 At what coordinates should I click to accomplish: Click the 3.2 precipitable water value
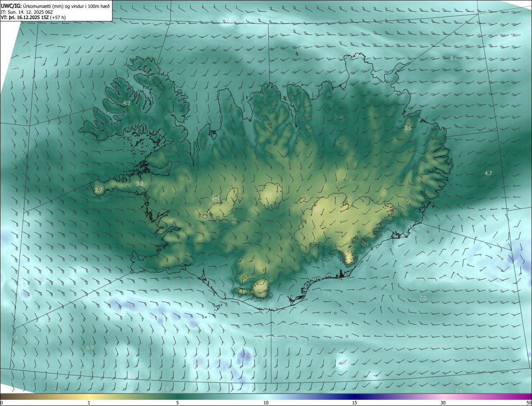point(140,183)
